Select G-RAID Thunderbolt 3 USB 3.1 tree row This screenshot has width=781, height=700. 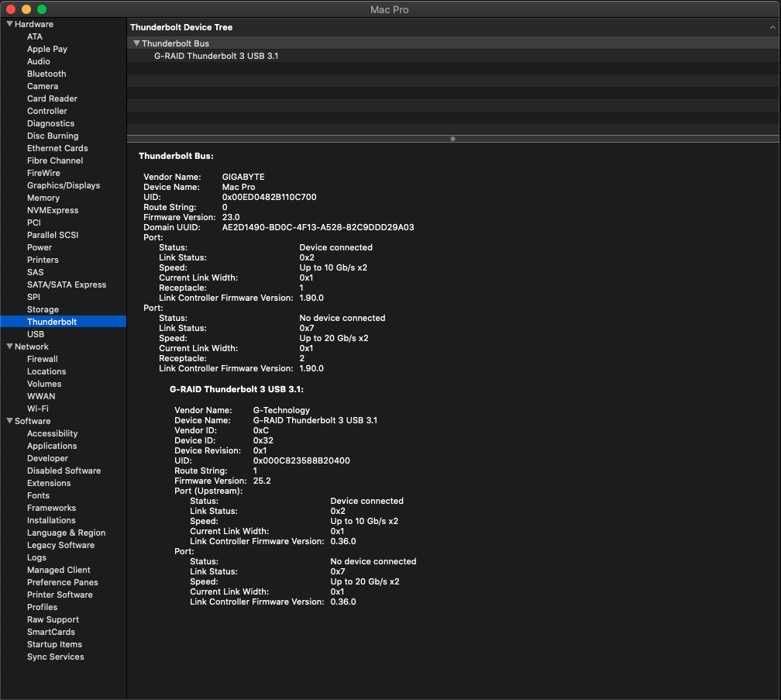pos(452,56)
